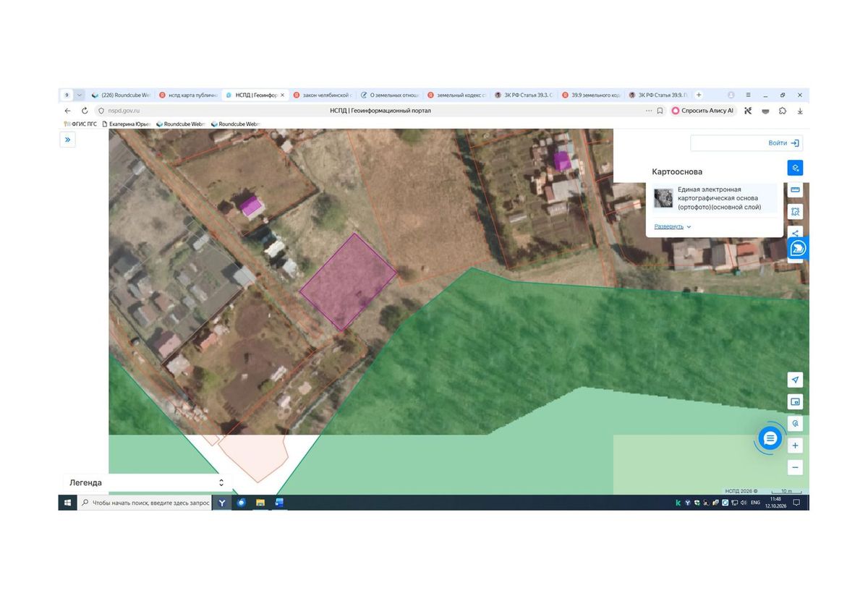Click the browser back arrow

click(68, 111)
